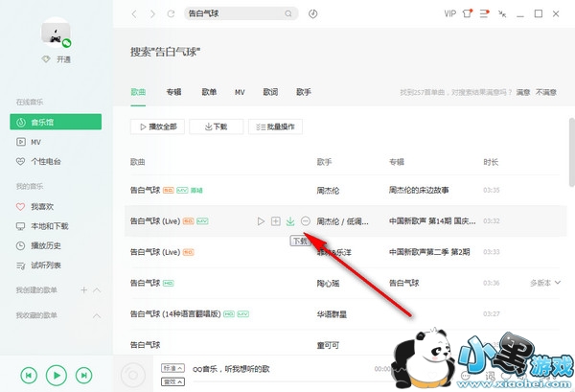Open 我喜欢 favorites list

[x=34, y=207]
